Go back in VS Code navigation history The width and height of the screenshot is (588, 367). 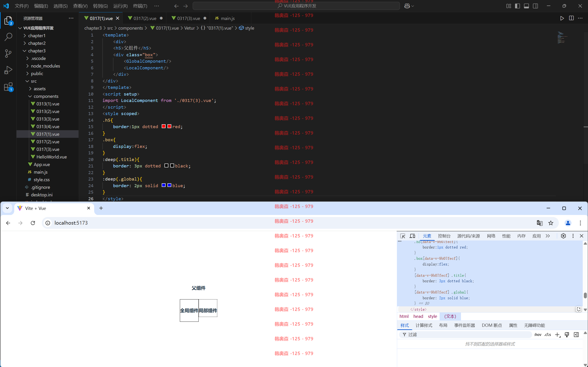[x=176, y=6]
